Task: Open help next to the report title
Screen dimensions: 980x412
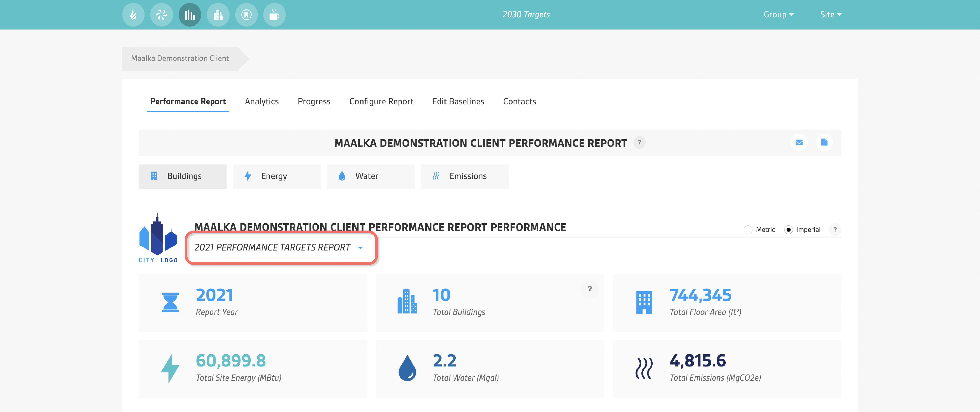Action: 640,142
